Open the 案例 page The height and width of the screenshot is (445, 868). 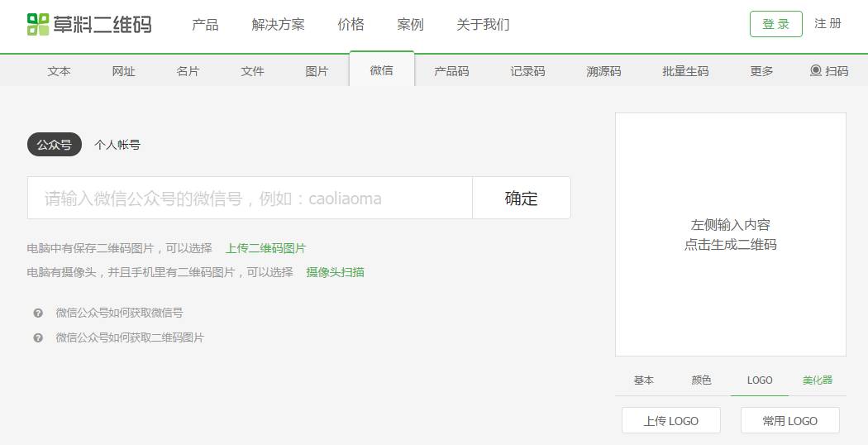click(x=410, y=24)
